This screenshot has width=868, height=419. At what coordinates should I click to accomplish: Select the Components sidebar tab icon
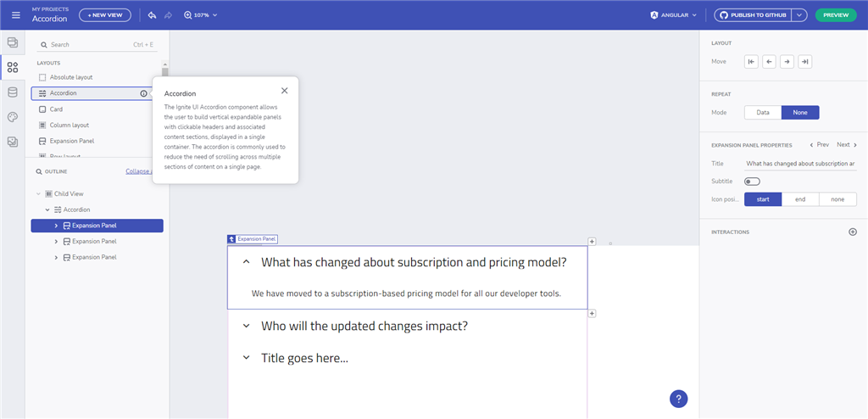(12, 68)
